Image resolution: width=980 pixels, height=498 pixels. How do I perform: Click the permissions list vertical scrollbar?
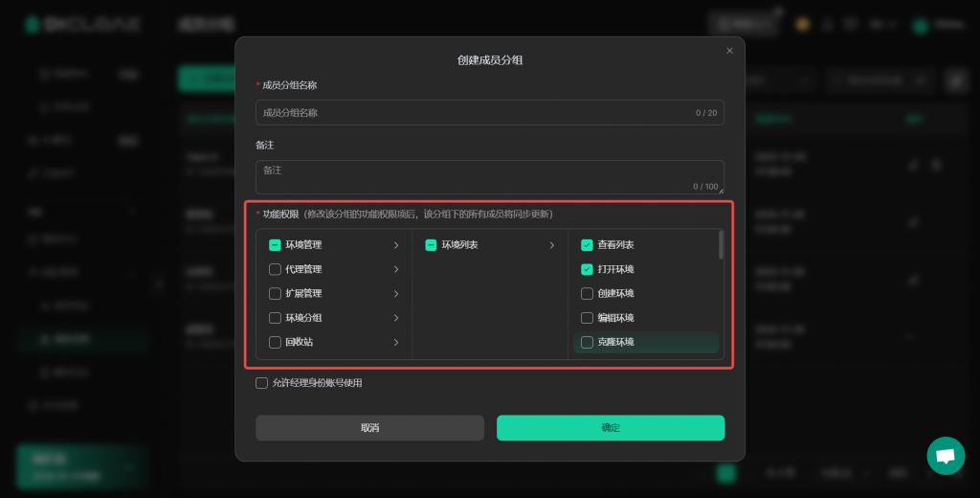coord(721,245)
